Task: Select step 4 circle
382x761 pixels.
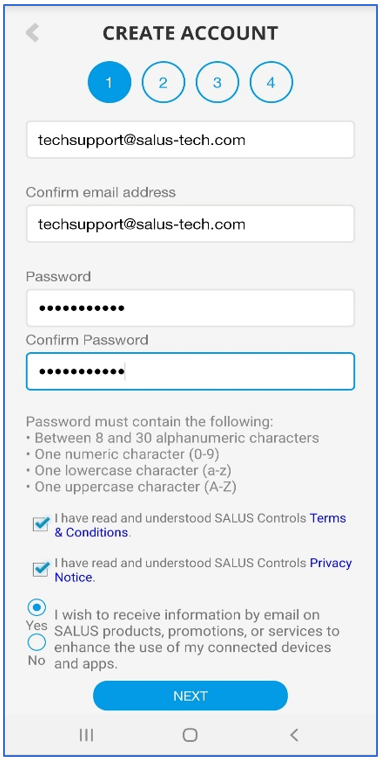Action: tap(271, 83)
